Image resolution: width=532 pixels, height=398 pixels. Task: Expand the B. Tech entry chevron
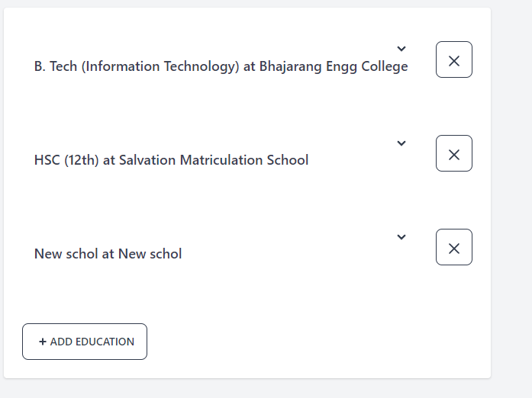[x=401, y=50]
